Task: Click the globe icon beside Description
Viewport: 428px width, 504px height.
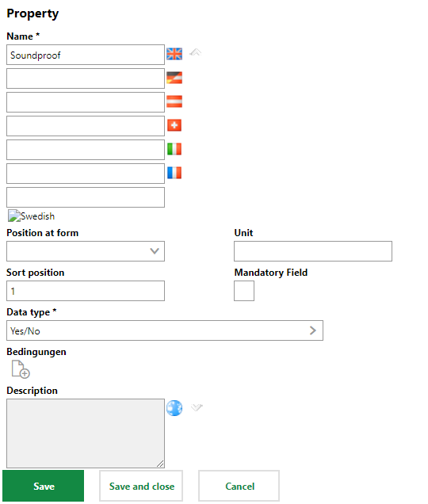Action: (x=174, y=408)
